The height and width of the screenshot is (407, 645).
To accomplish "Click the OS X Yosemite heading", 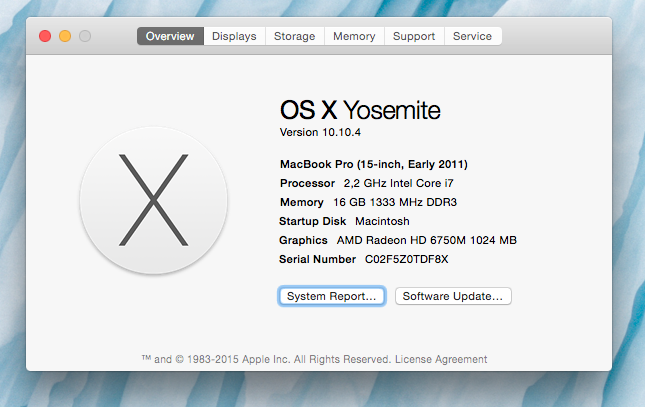I will point(360,110).
